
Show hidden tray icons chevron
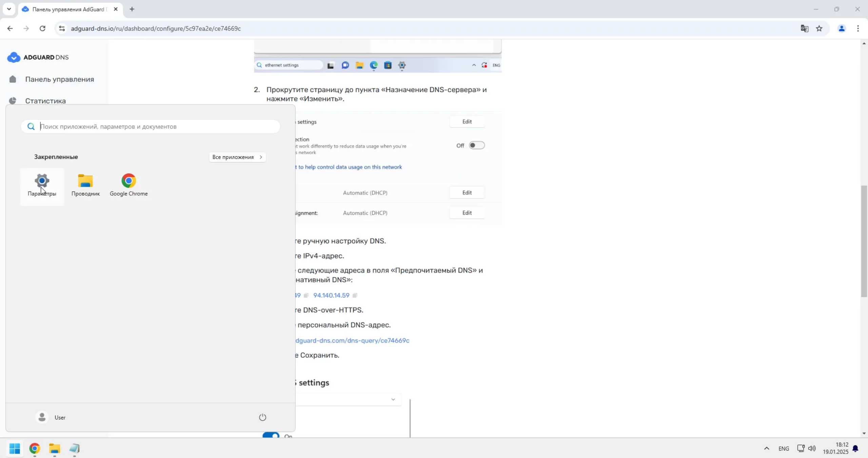[767, 449]
